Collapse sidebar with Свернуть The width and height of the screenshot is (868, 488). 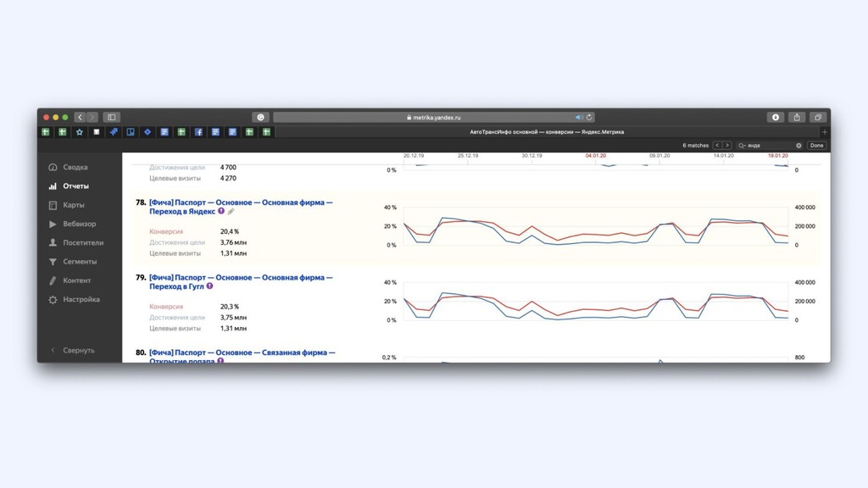pyautogui.click(x=72, y=350)
